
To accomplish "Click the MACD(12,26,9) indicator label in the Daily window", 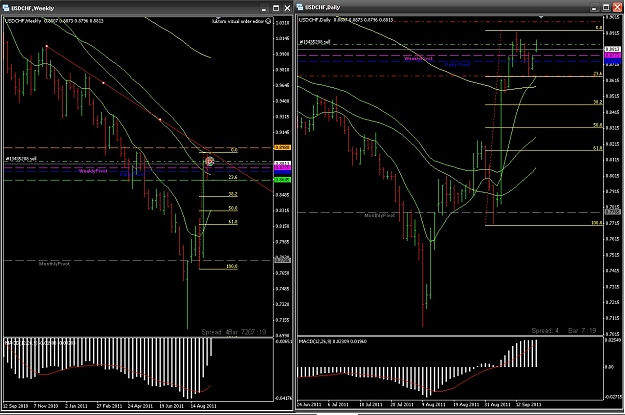I will click(x=333, y=342).
